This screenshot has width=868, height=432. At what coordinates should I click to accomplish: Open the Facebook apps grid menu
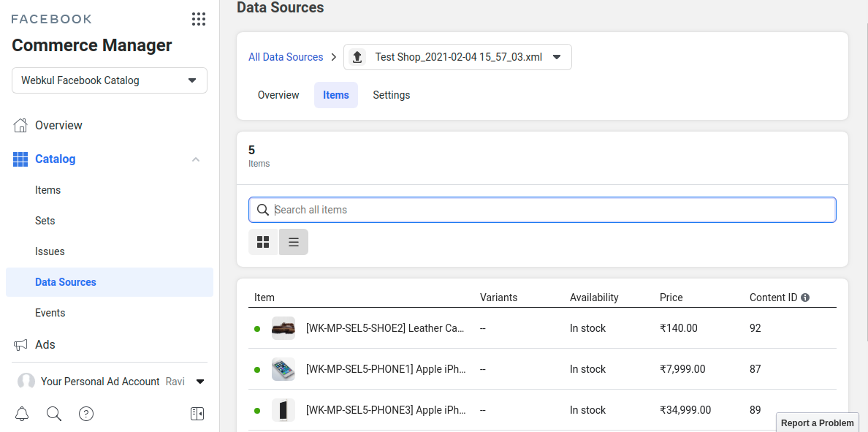coord(199,20)
